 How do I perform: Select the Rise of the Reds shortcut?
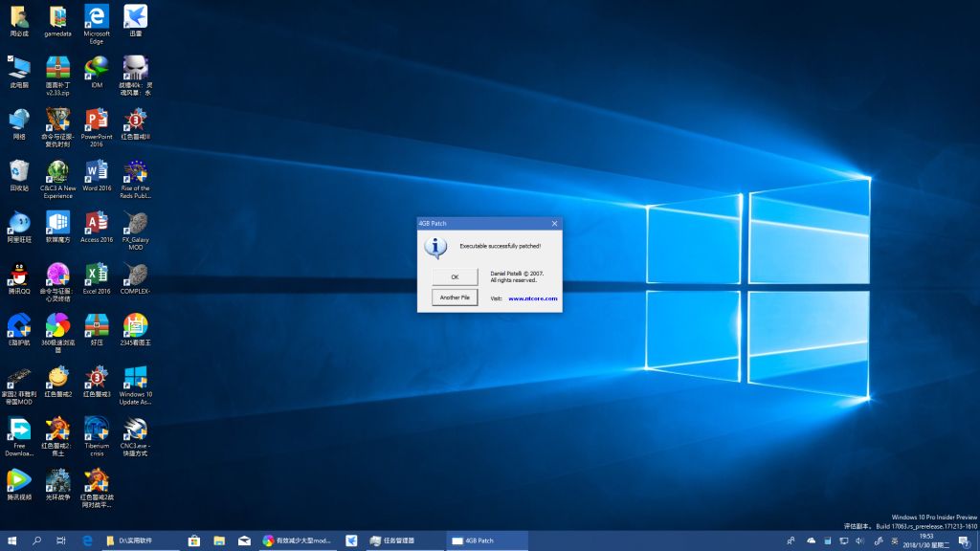point(135,179)
